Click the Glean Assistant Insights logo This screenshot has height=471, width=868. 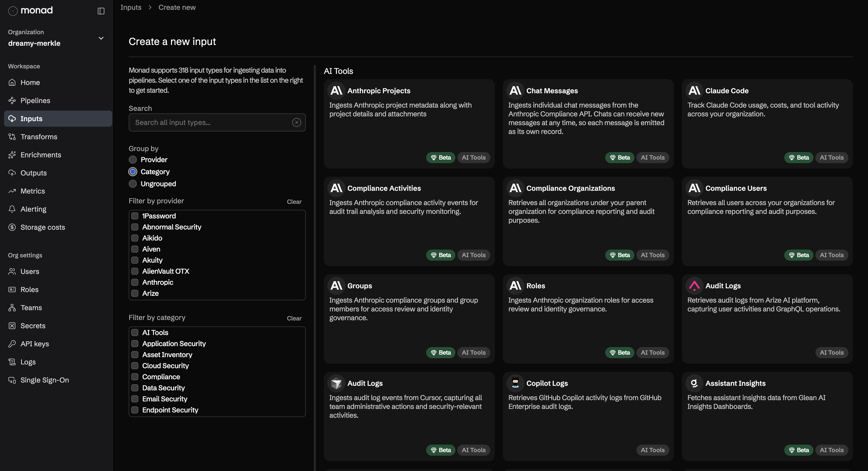[x=694, y=383]
